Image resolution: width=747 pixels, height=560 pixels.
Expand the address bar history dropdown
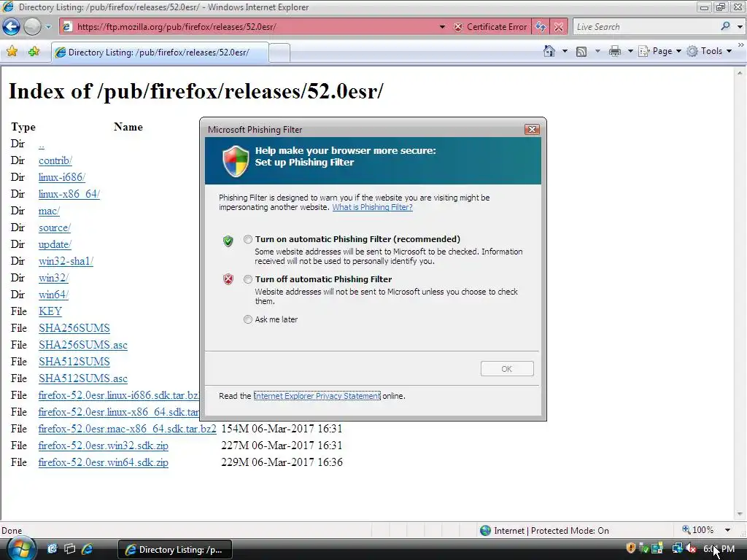pyautogui.click(x=442, y=27)
